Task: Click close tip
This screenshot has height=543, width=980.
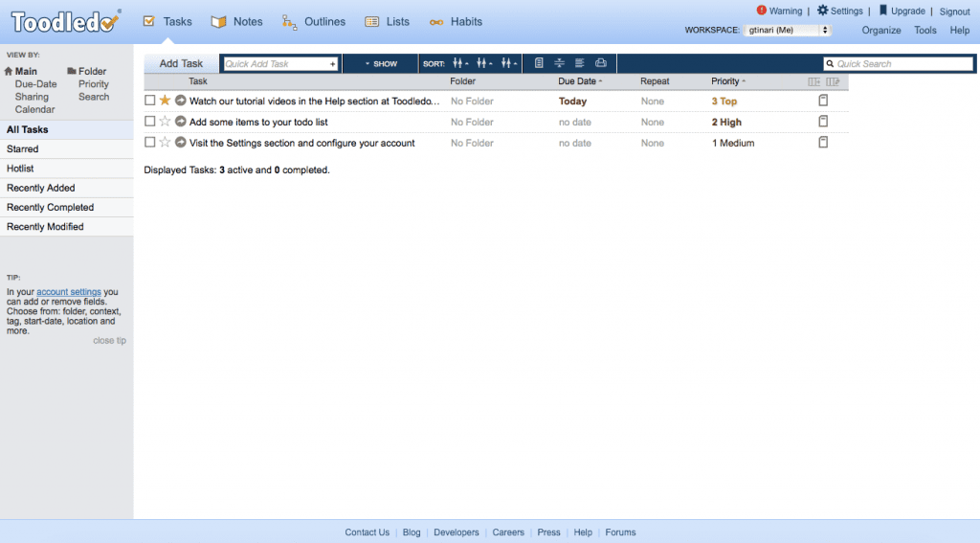Action: click(109, 340)
